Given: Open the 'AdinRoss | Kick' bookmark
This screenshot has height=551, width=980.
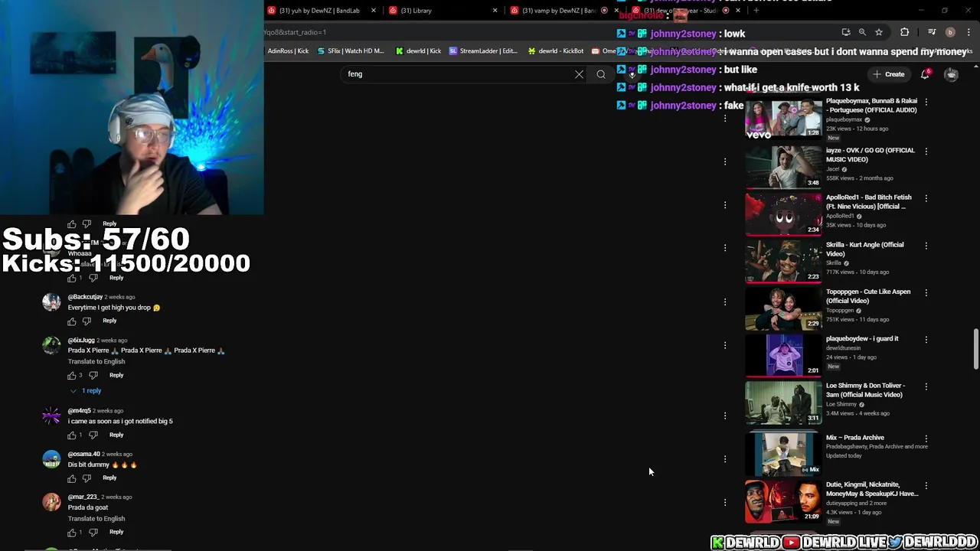Looking at the screenshot, I should pyautogui.click(x=288, y=51).
